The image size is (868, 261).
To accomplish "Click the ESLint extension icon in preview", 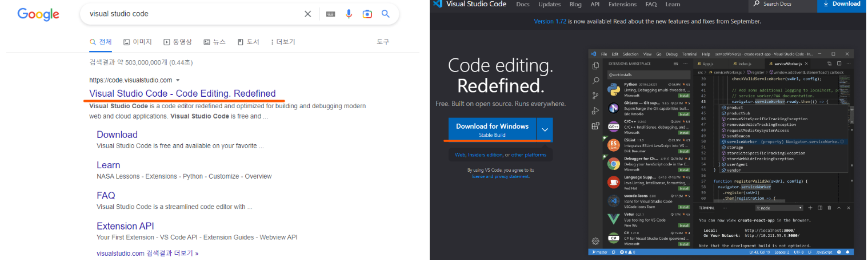I will [614, 144].
